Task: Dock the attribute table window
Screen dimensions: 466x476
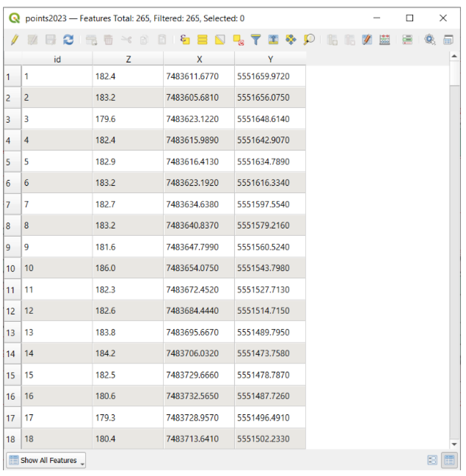Action: point(448,40)
